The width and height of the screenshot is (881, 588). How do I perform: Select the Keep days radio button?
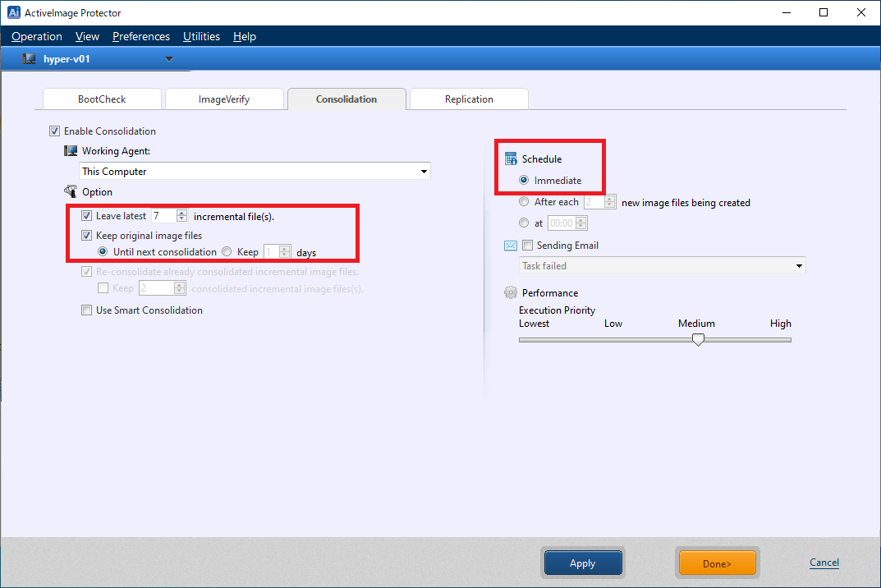pyautogui.click(x=227, y=251)
